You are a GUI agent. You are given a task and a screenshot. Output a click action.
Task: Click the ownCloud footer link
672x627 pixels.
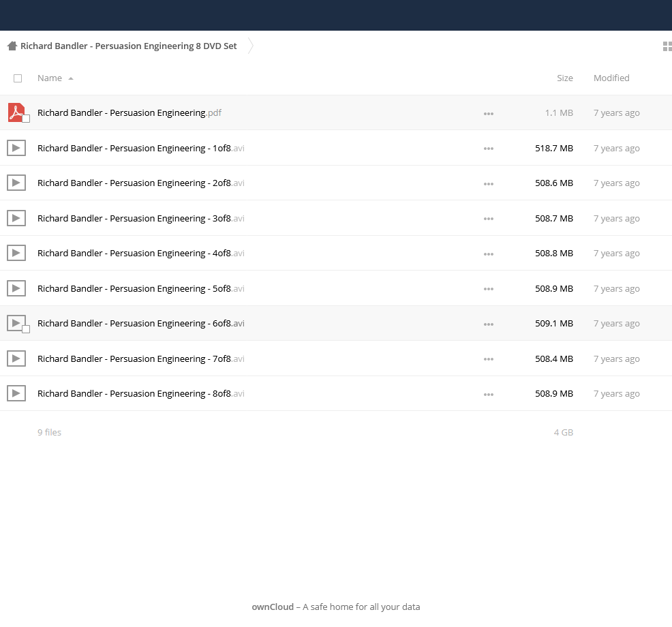point(273,607)
